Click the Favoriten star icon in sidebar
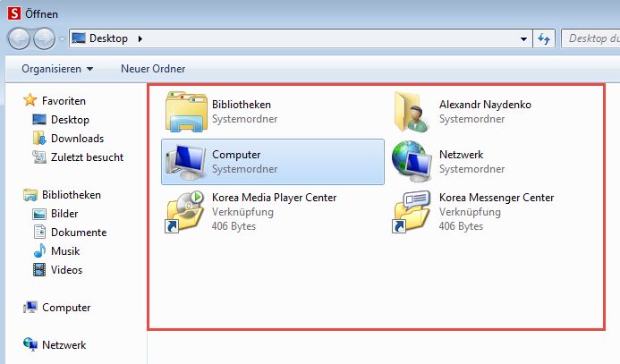620x364 pixels. 30,100
